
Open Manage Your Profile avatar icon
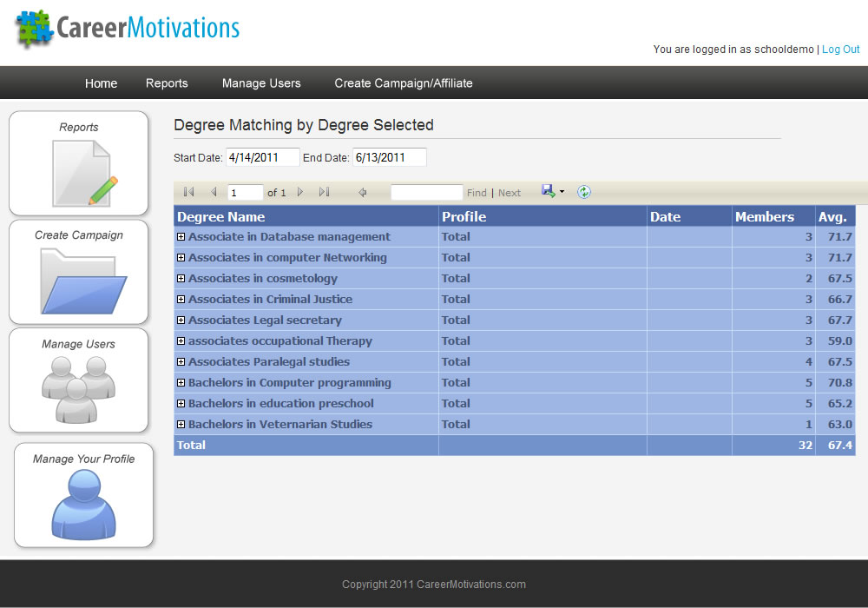click(83, 504)
